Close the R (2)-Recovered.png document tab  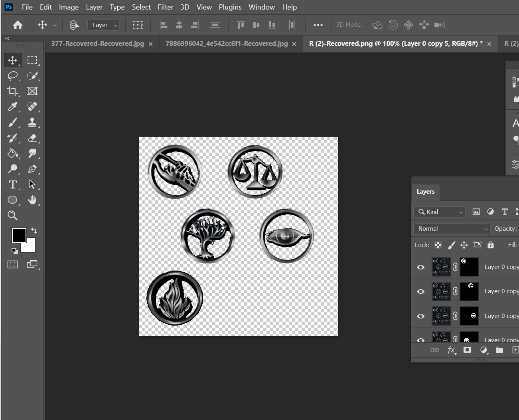point(489,44)
